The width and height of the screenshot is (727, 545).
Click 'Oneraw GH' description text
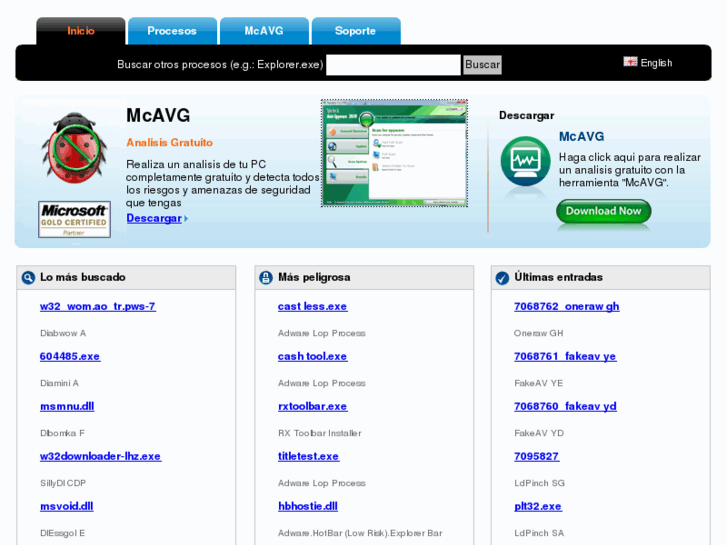(539, 333)
